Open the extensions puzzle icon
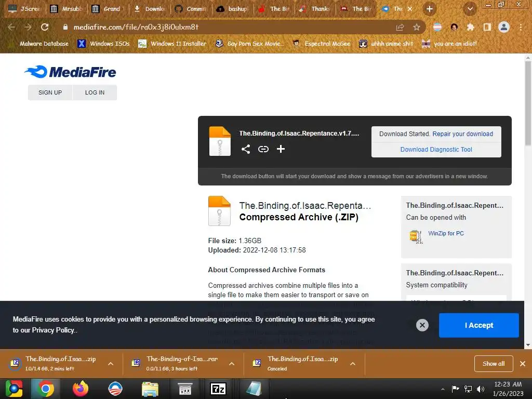Image resolution: width=532 pixels, height=399 pixels. pos(470,27)
